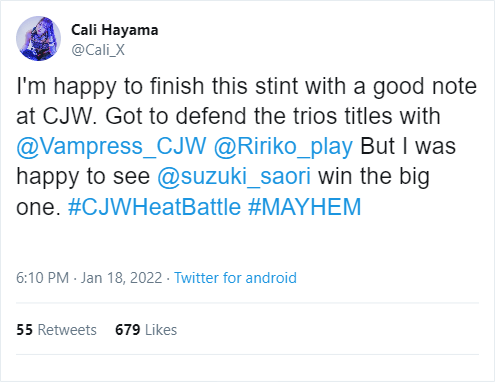The image size is (495, 382).
Task: Click the Cali Hayama display name
Action: tap(114, 30)
